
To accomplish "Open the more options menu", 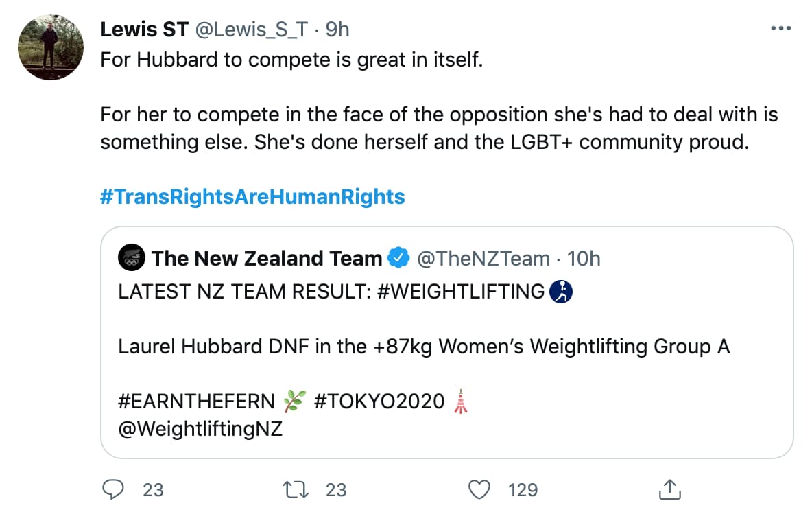I will (x=780, y=27).
